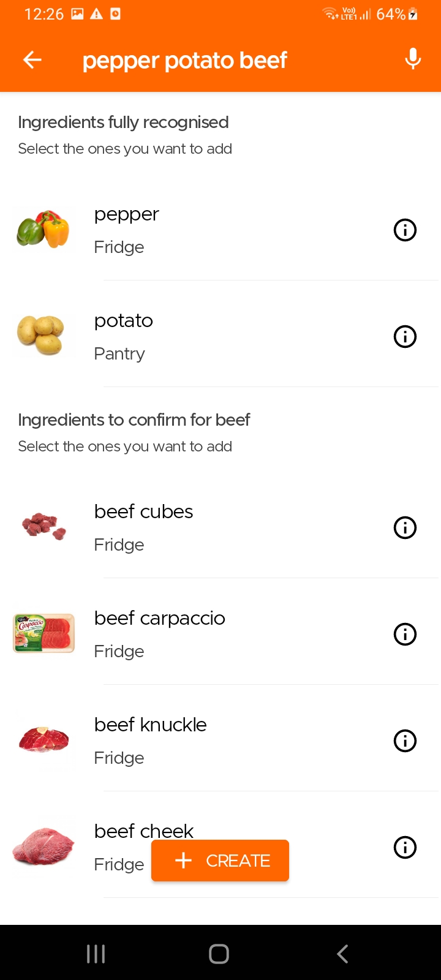Open beef carpaccio info icon

(405, 634)
